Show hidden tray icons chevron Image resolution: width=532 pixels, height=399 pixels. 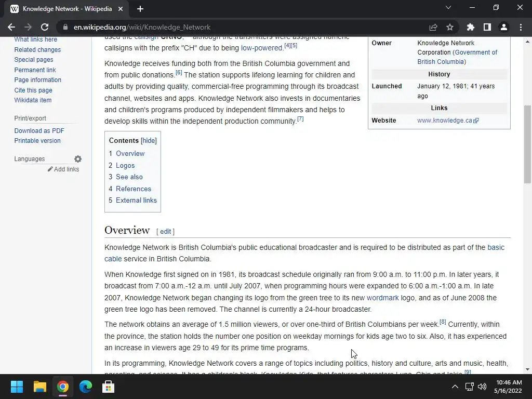pos(455,387)
